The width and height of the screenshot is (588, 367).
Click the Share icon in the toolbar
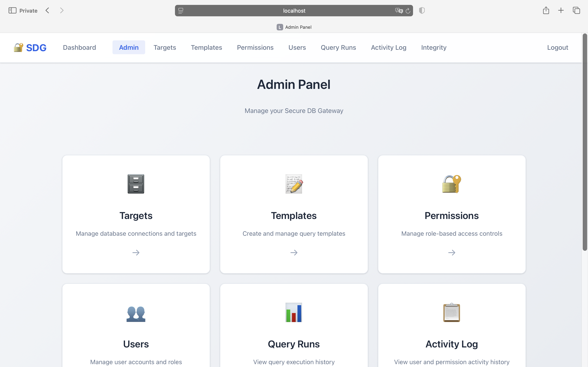point(546,10)
